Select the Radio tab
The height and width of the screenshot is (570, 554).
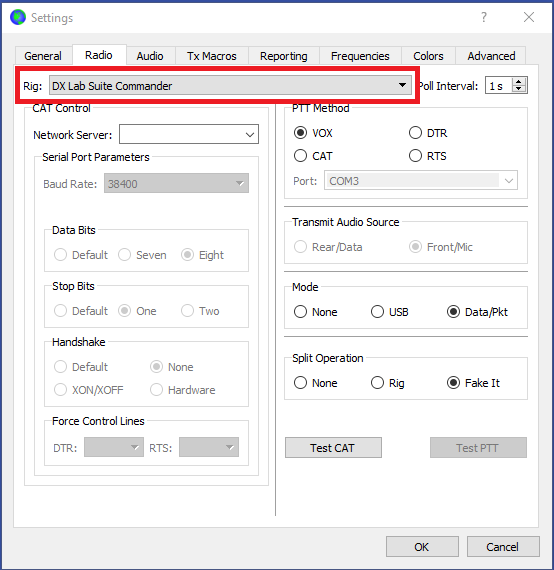click(99, 55)
